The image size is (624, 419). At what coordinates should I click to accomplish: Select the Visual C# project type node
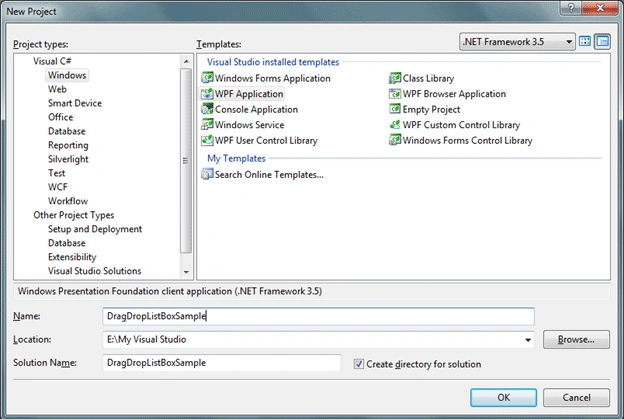[52, 61]
